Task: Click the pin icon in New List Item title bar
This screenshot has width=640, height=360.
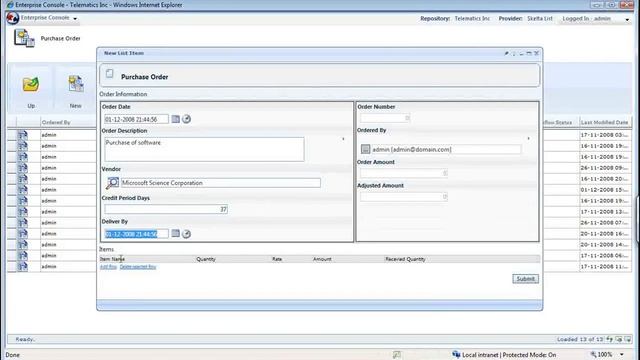Action: [x=506, y=53]
